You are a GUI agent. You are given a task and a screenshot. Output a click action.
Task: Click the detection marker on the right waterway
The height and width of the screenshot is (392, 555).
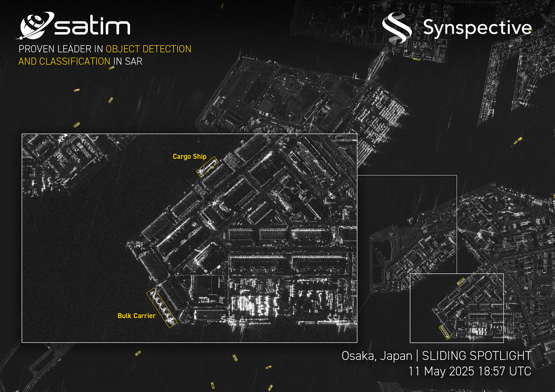[517, 141]
